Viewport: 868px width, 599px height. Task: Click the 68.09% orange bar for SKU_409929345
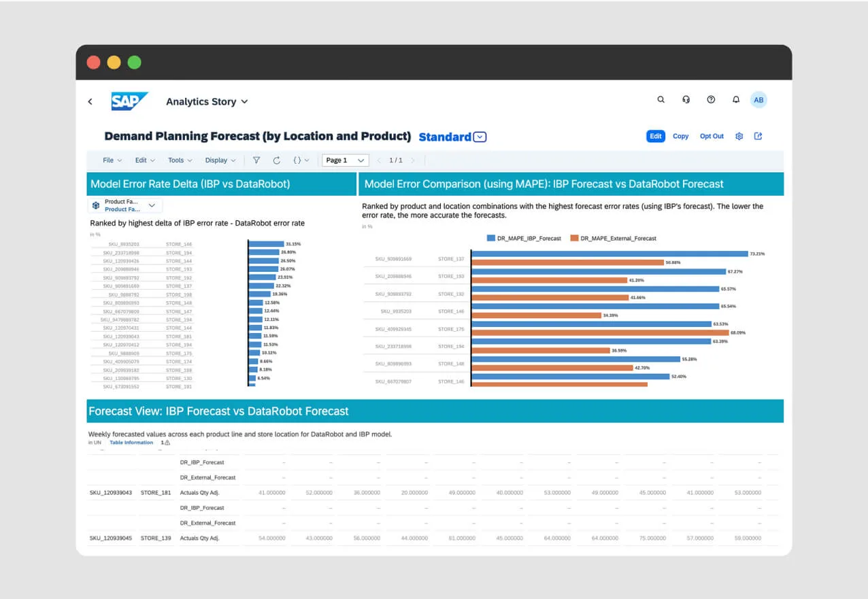(600, 332)
